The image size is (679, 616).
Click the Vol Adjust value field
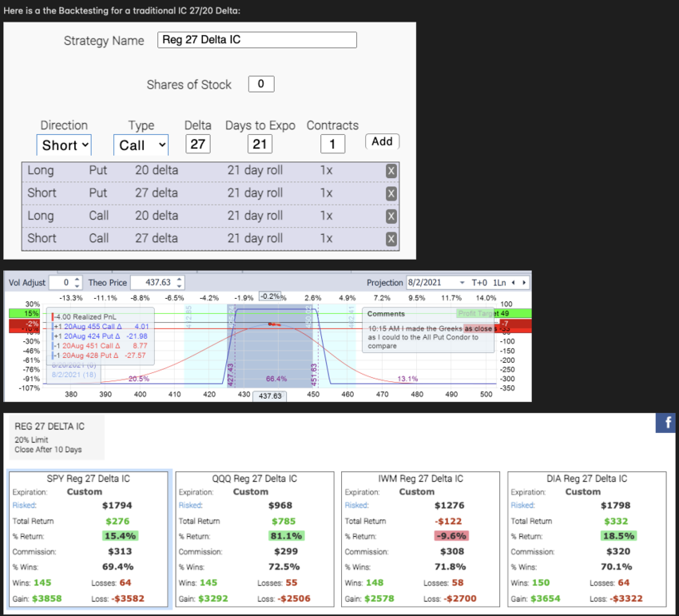[62, 283]
